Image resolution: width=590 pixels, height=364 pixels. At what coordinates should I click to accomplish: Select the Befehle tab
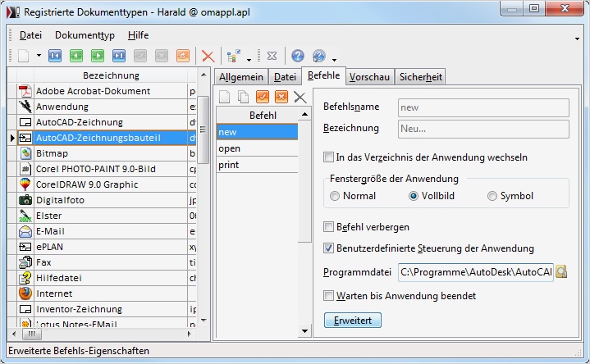[x=323, y=76]
